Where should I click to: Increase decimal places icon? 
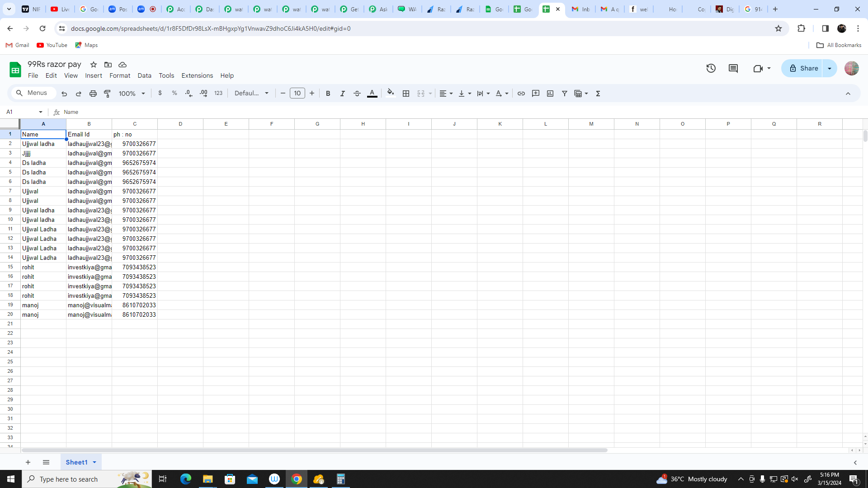[203, 93]
